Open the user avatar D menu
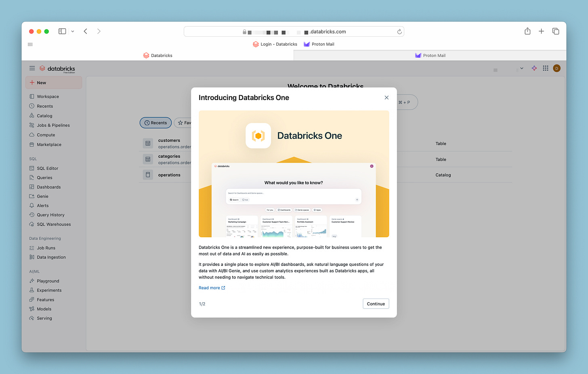Viewport: 588px width, 374px height. click(x=556, y=68)
